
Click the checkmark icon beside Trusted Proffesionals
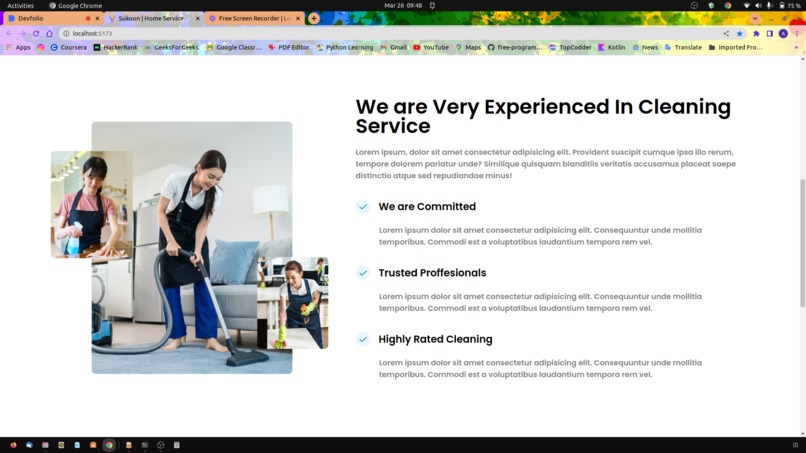pos(363,273)
